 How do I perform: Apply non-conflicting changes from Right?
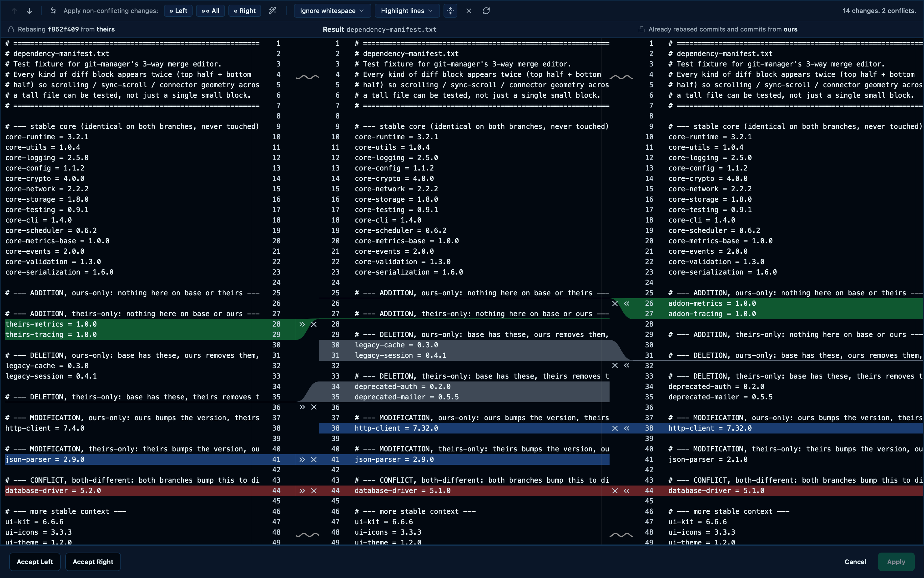(245, 11)
